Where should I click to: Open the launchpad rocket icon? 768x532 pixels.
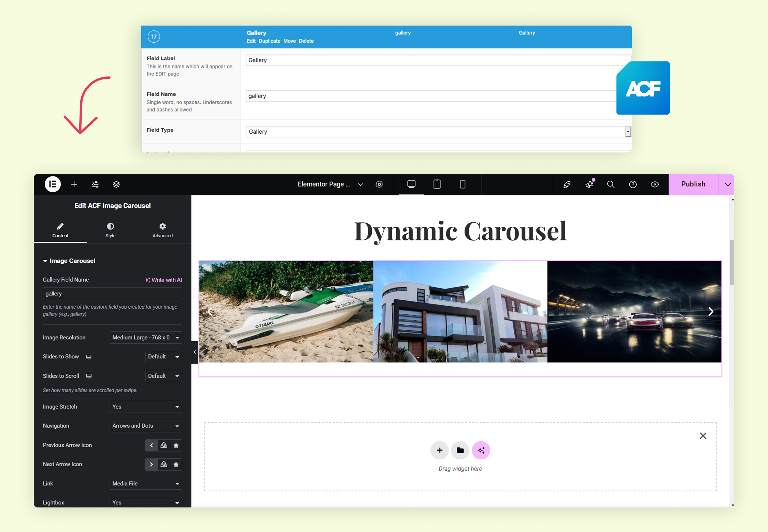(567, 184)
